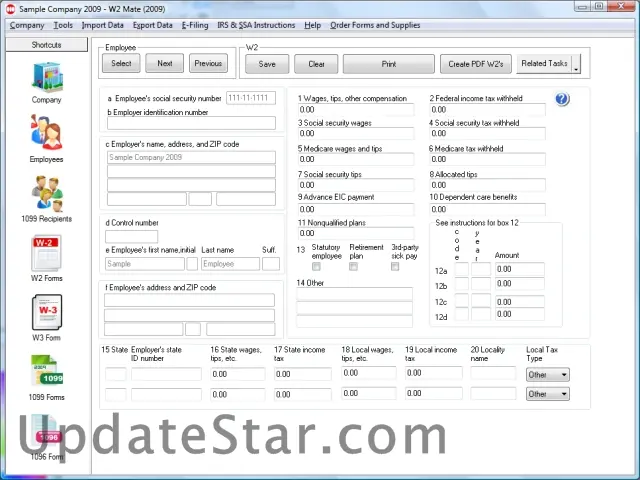The image size is (640, 480).
Task: Click the Select employee button
Action: pyautogui.click(x=121, y=63)
